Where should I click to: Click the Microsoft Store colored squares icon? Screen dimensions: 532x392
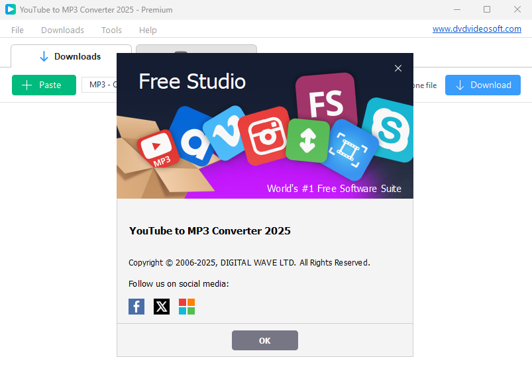click(187, 307)
